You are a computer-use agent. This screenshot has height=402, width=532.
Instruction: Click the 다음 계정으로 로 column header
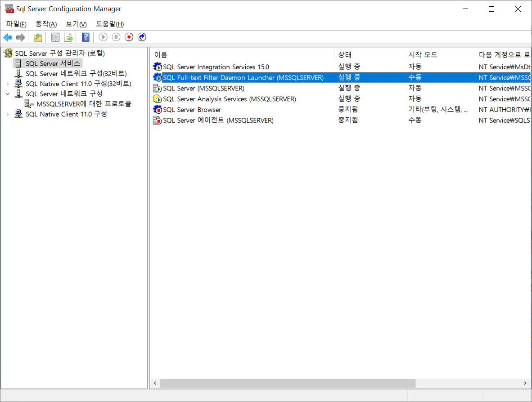pyautogui.click(x=503, y=54)
